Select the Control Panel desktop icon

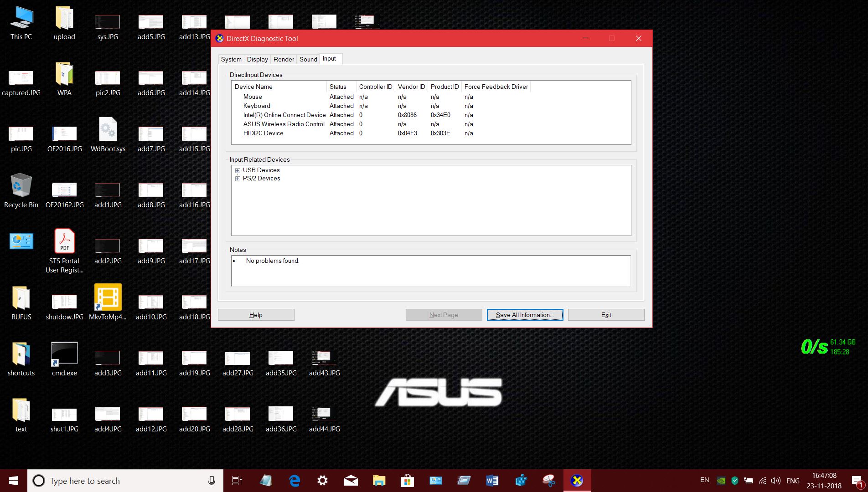[x=21, y=241]
